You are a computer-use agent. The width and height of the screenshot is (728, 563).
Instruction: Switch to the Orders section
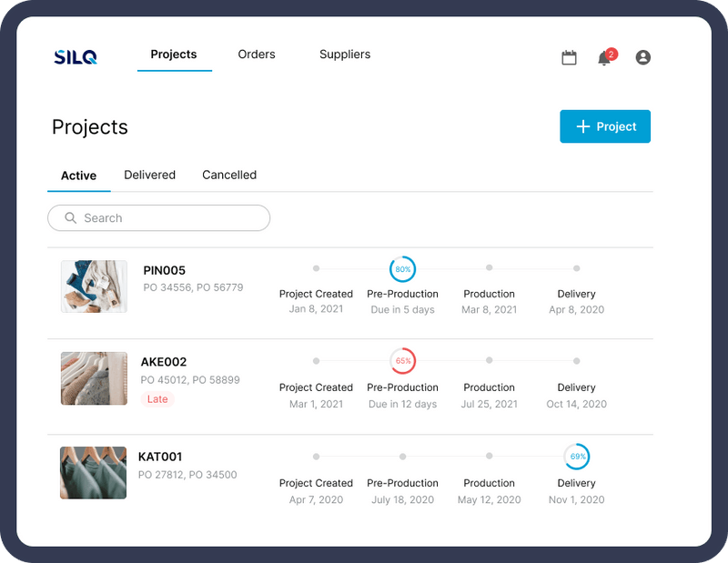pos(256,55)
